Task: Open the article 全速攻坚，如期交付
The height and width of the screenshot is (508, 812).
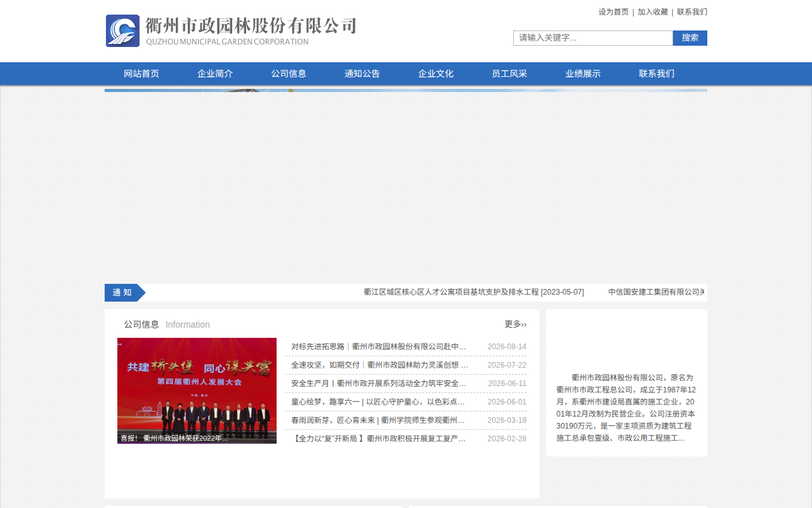Action: 379,365
